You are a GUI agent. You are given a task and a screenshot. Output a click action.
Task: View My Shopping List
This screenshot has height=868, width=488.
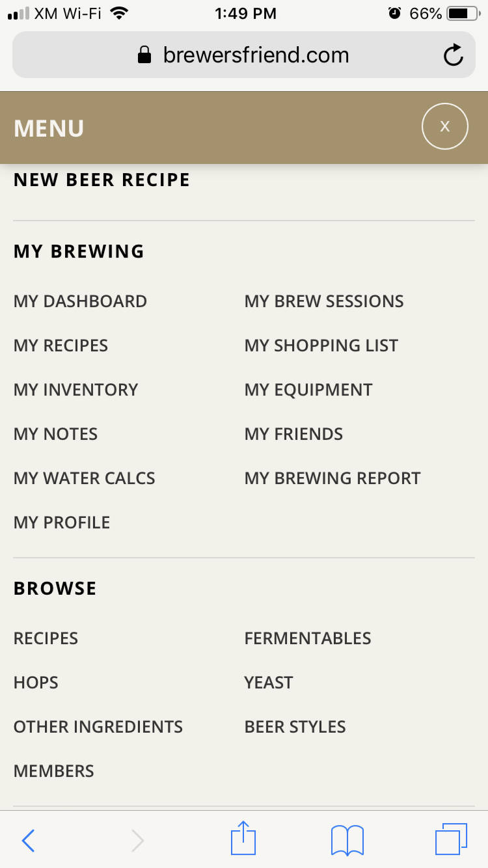point(321,346)
